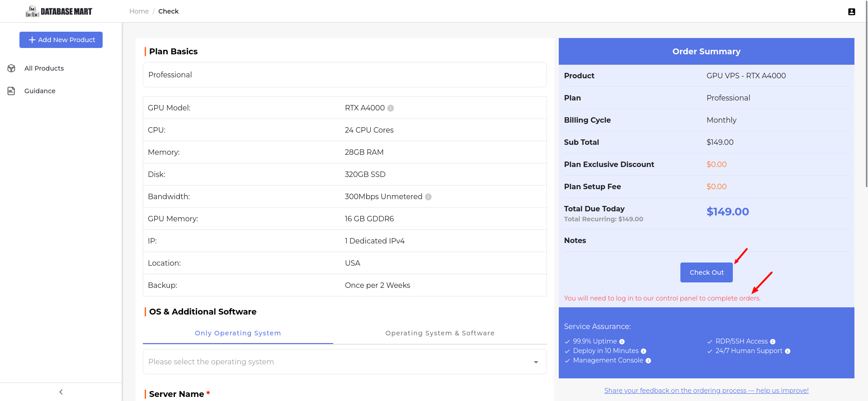868x401 pixels.
Task: Click the Sub Total $149.00 value
Action: point(720,143)
